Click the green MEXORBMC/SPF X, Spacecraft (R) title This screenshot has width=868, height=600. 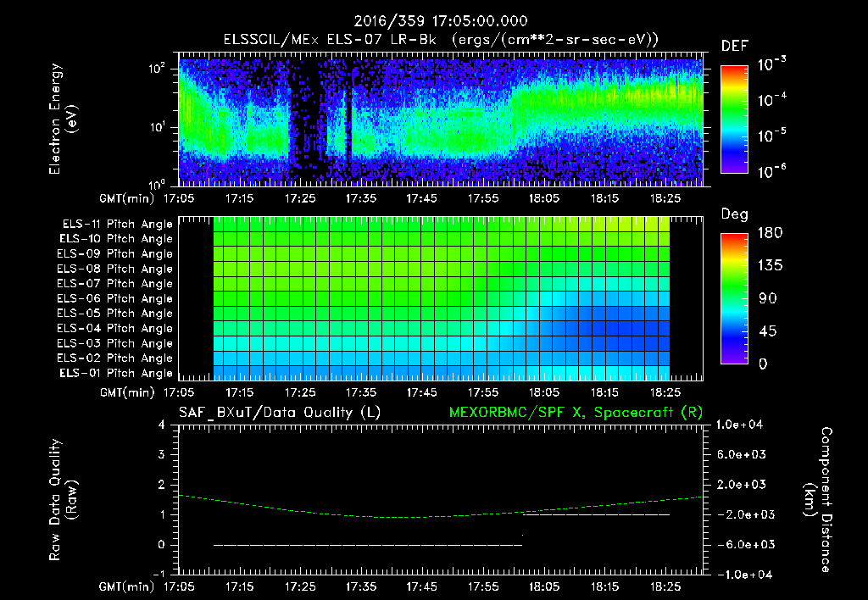[576, 413]
